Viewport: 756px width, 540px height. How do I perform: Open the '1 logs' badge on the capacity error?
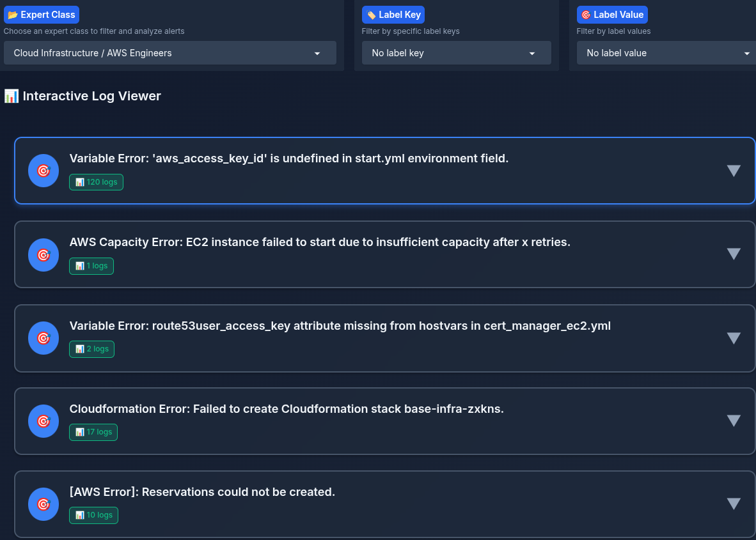coord(91,266)
